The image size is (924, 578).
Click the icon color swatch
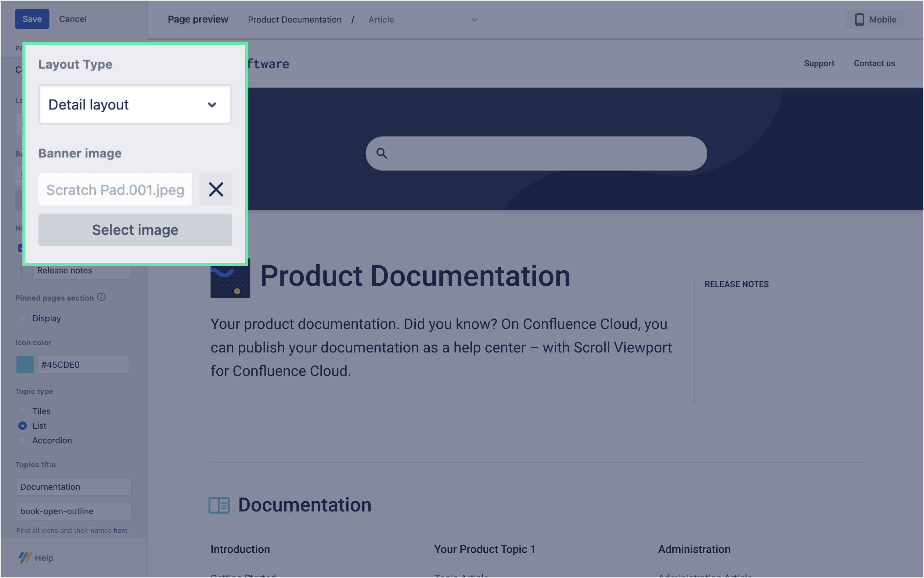pyautogui.click(x=25, y=364)
